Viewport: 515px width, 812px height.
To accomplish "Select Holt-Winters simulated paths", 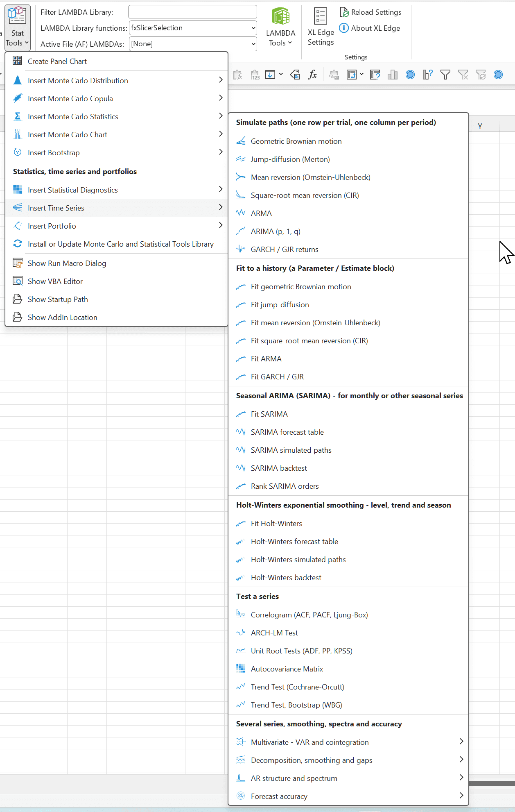I will pos(348,559).
